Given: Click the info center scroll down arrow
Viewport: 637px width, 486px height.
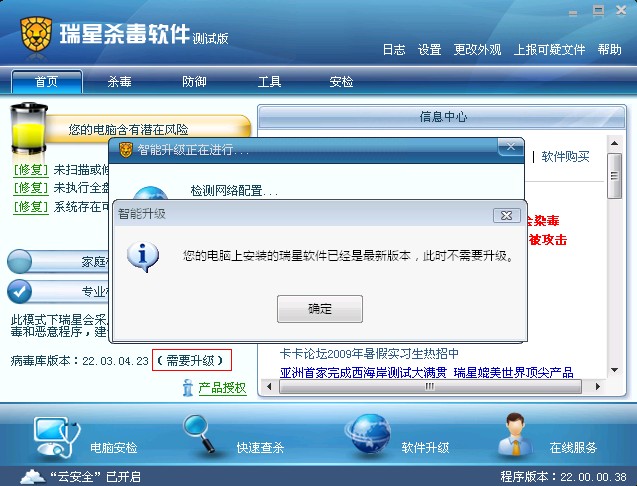Looking at the screenshot, I should pos(614,370).
